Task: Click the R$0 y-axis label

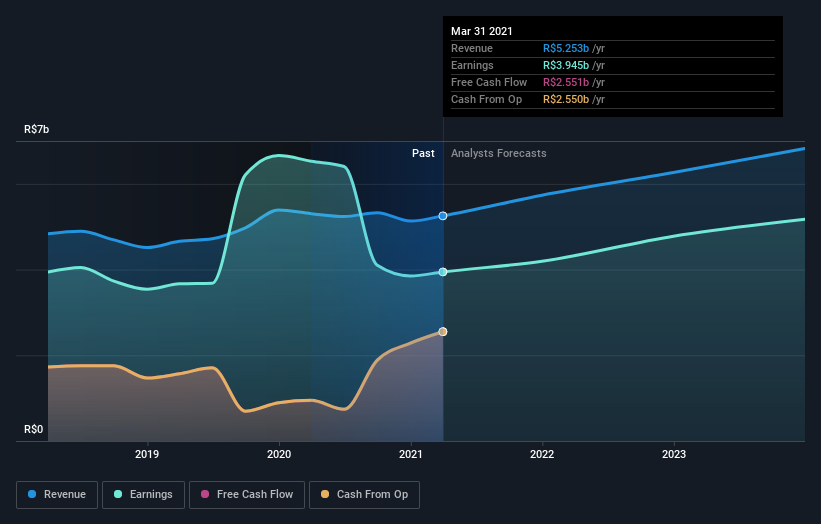Action: pos(34,429)
